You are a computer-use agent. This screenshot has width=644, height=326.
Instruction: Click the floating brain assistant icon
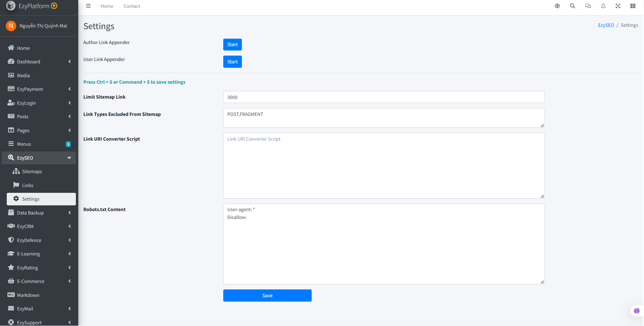637,311
